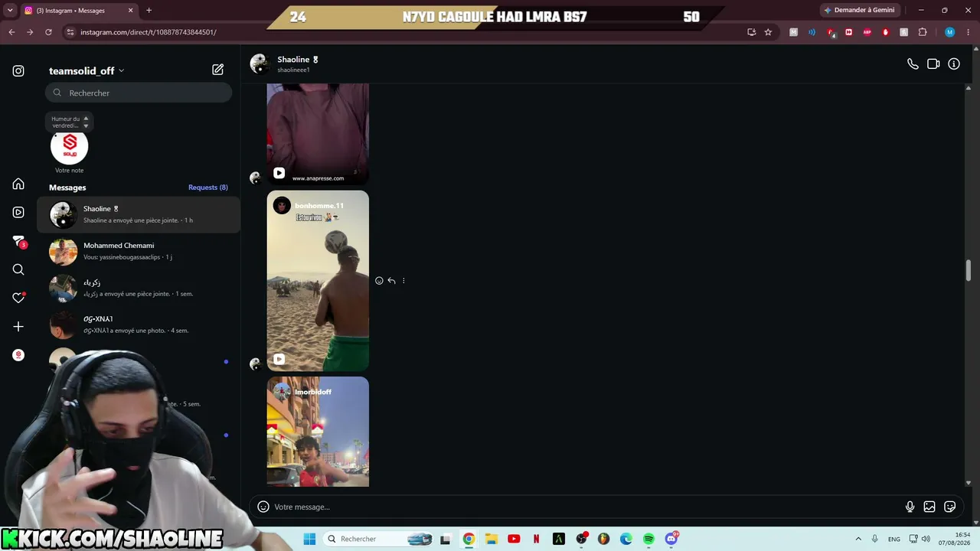
Task: Open the anapresse.com shared video thumbnail
Action: coord(318,134)
